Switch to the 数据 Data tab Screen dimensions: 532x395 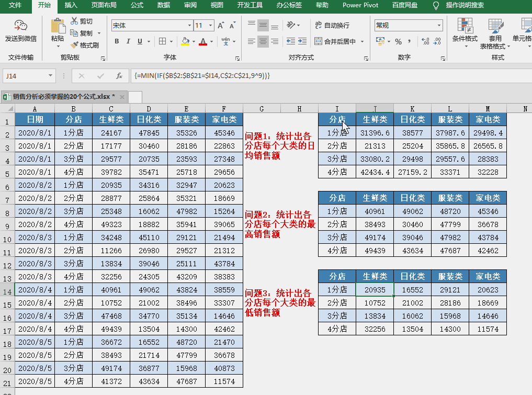pyautogui.click(x=164, y=5)
